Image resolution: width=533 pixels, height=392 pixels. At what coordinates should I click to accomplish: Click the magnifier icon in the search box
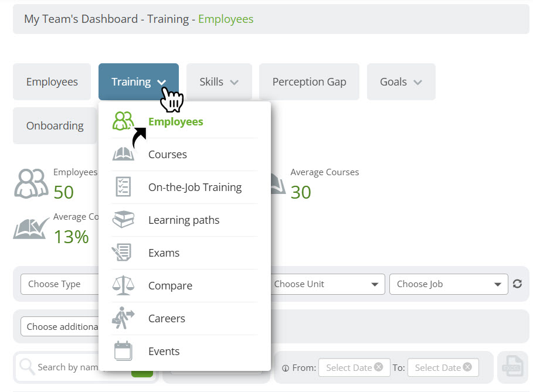click(x=27, y=367)
